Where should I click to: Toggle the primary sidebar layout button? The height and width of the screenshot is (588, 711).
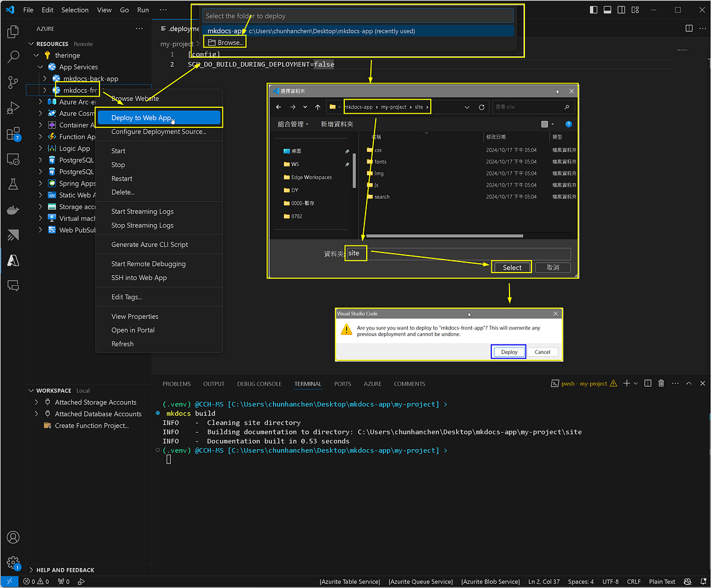[594, 10]
